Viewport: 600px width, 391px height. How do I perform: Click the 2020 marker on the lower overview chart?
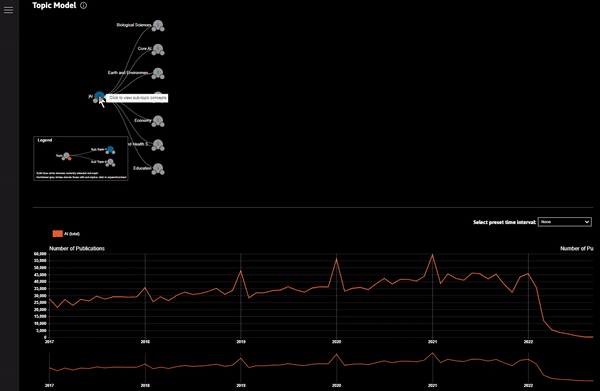pos(336,385)
